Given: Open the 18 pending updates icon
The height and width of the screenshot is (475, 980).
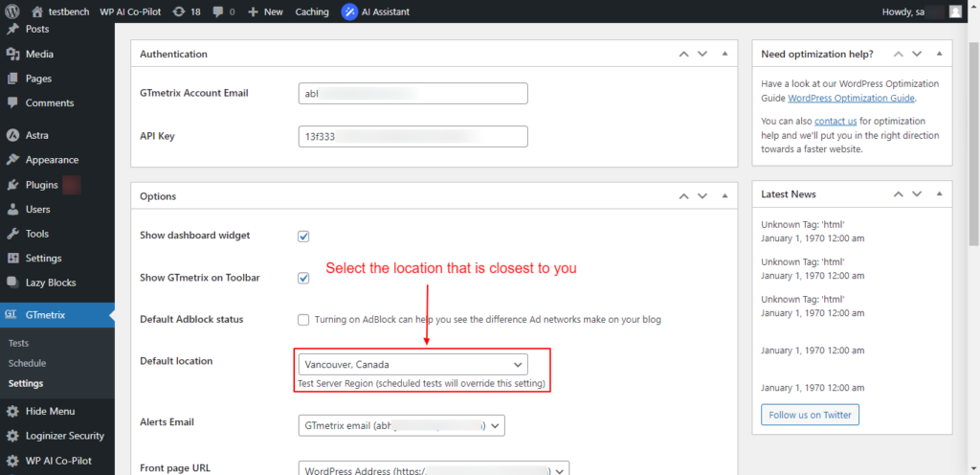Looking at the screenshot, I should tap(179, 11).
